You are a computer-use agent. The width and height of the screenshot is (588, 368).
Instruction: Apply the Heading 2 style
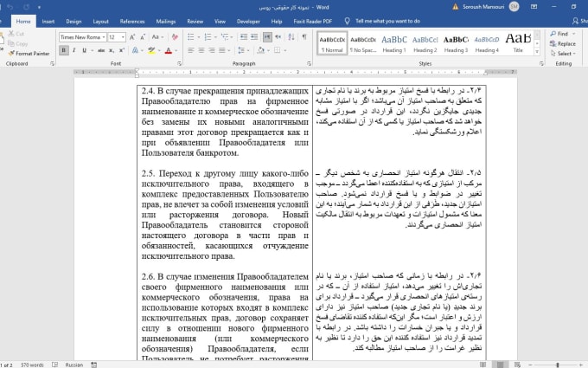pos(425,43)
